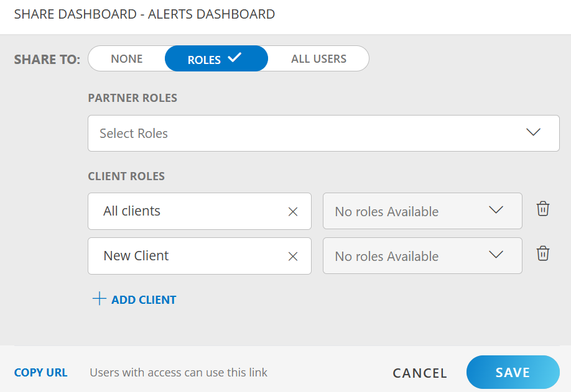Delete the All clients row with trash icon
This screenshot has height=392, width=571.
[x=543, y=209]
